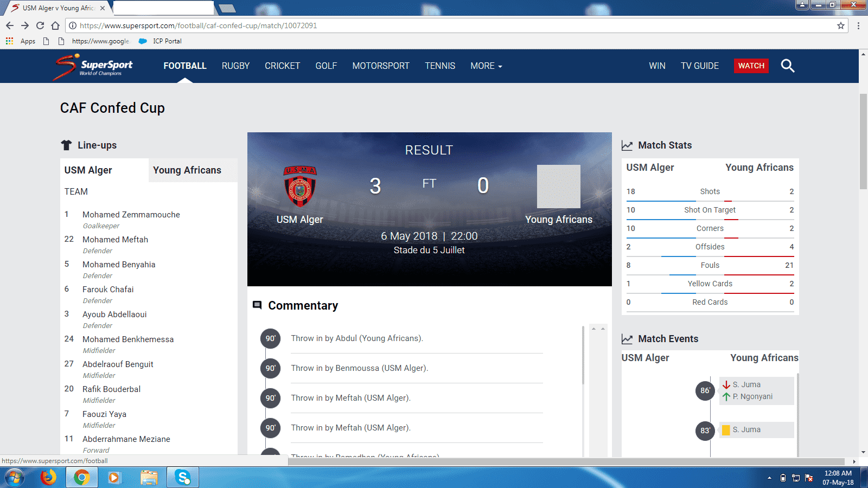The width and height of the screenshot is (868, 488).
Task: Click the address bar URL
Action: coord(198,25)
